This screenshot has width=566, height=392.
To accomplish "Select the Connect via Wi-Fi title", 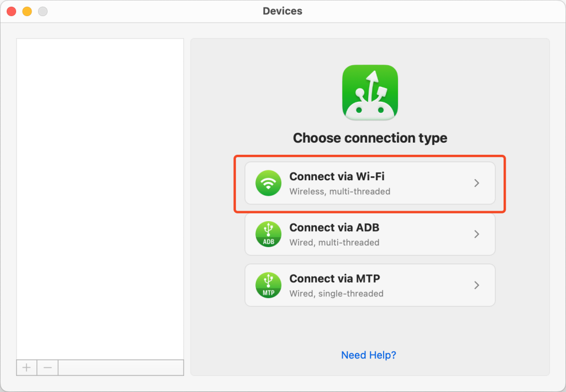I will click(x=337, y=176).
